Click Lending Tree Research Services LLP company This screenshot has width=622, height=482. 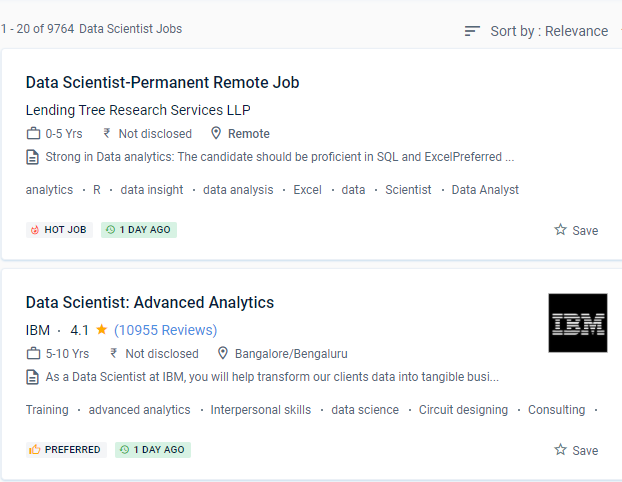click(138, 110)
